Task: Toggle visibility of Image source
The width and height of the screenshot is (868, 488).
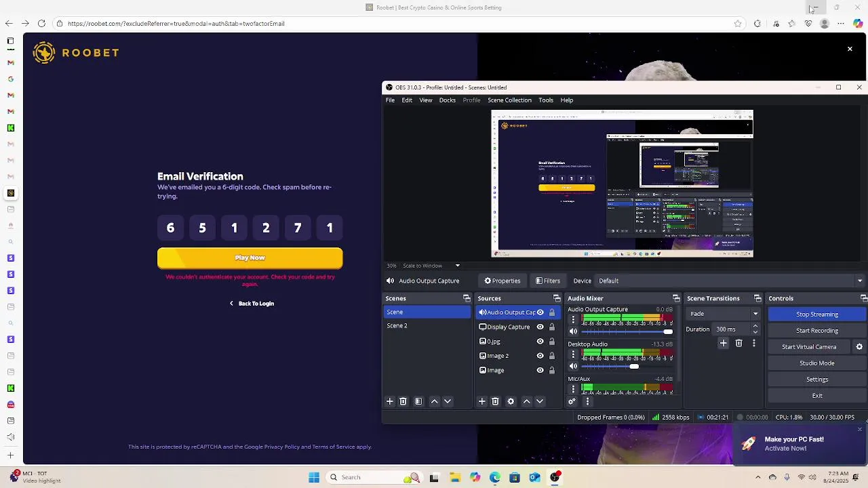Action: pyautogui.click(x=540, y=370)
